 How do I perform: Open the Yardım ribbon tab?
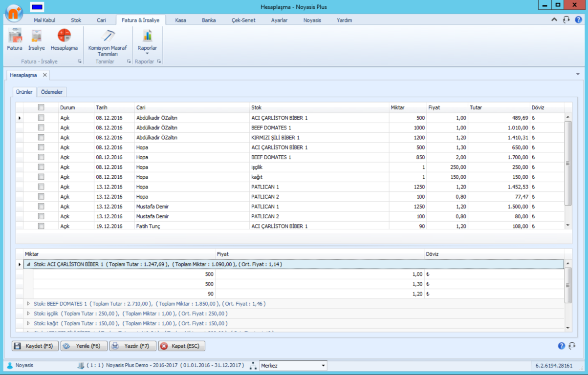pyautogui.click(x=344, y=20)
